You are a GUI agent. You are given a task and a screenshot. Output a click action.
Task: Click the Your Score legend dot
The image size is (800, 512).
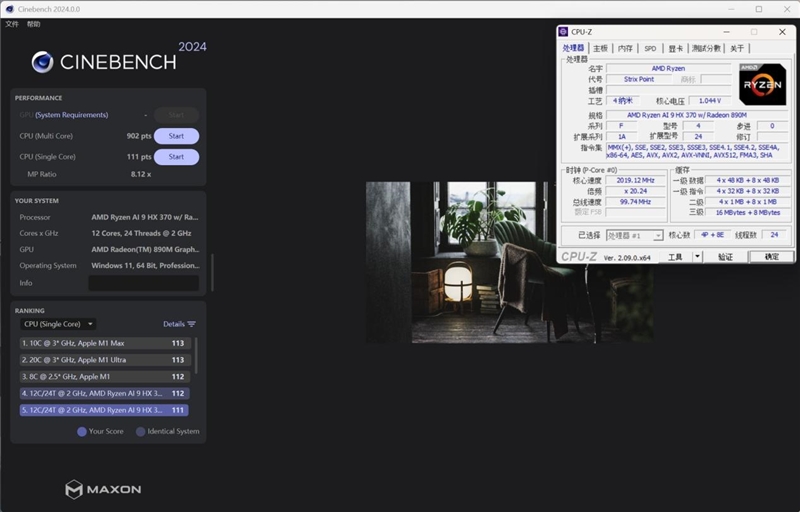click(x=82, y=431)
